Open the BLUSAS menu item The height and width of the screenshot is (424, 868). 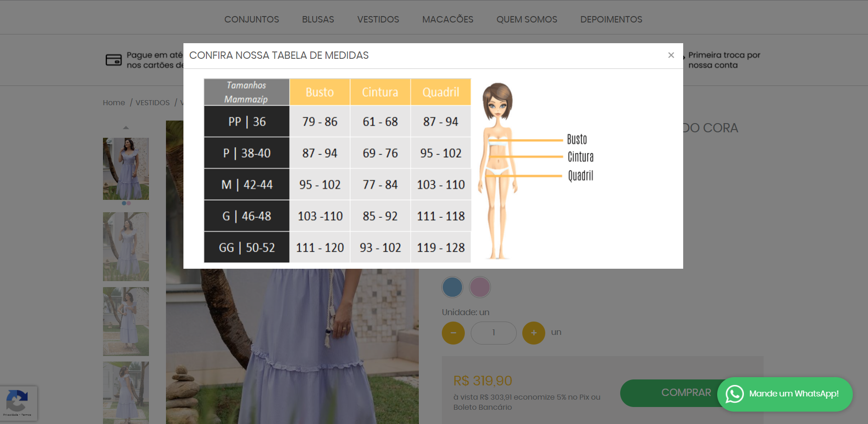point(318,19)
